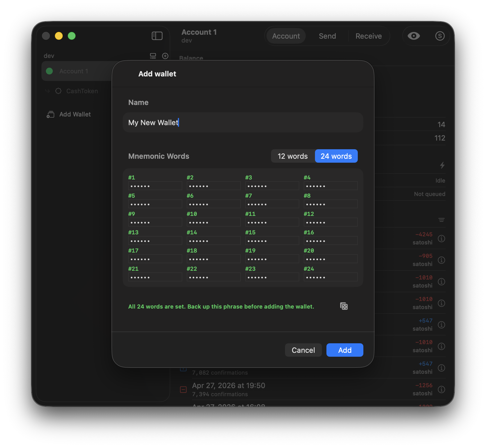Click mnemonic word field #14
The image size is (486, 448).
(x=214, y=241)
